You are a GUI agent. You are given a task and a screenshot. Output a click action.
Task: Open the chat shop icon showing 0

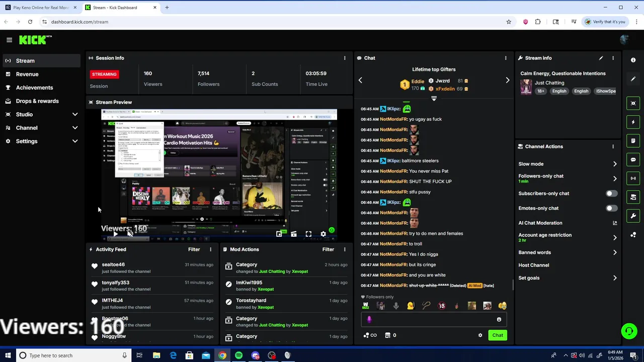390,335
